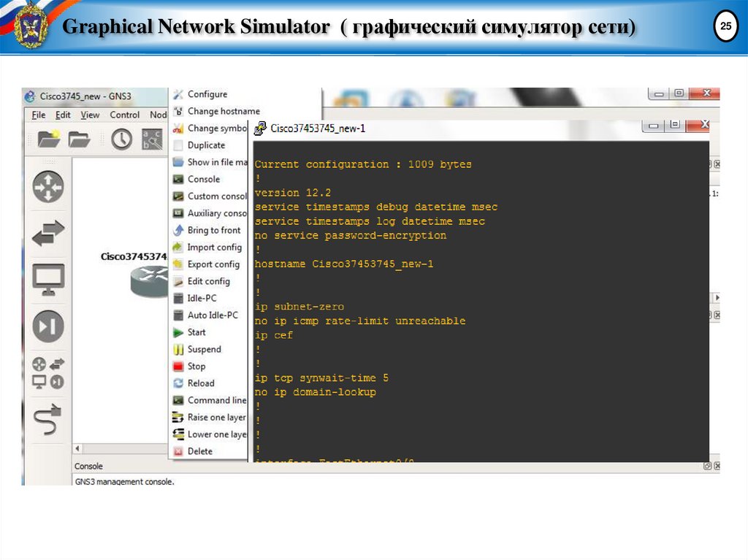Open the Edit menu in GNS3
Viewport: 748px width, 560px height.
pos(63,115)
